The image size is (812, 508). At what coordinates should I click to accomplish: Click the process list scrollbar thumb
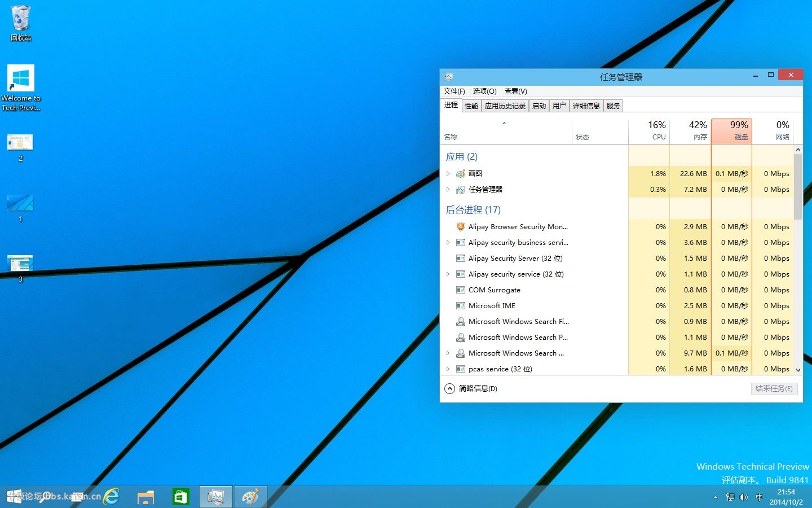(x=798, y=186)
